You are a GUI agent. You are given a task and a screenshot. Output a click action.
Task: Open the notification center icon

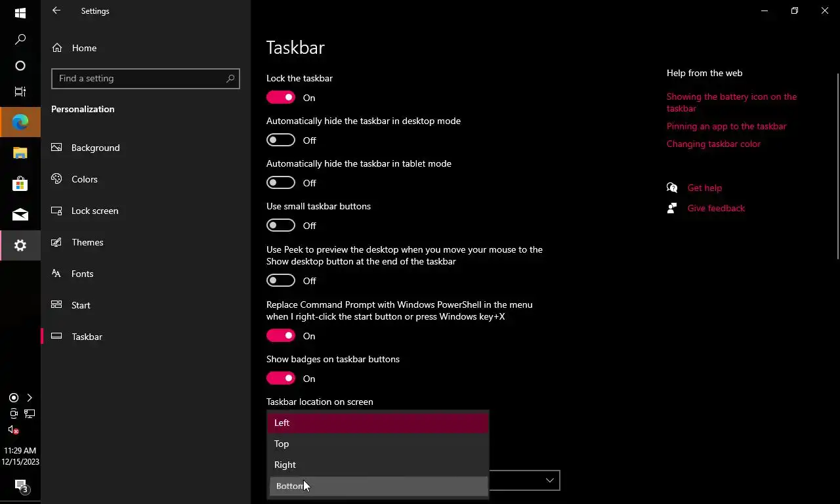20,486
